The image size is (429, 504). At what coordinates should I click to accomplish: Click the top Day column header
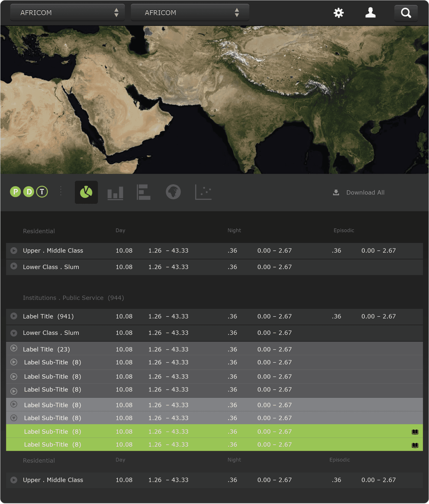pos(120,231)
